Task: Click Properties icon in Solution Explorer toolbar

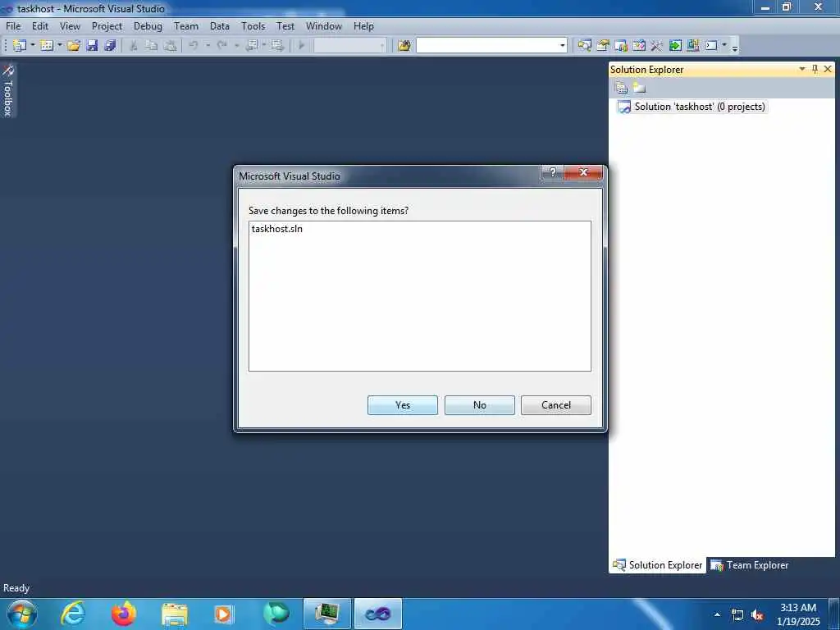Action: click(621, 87)
